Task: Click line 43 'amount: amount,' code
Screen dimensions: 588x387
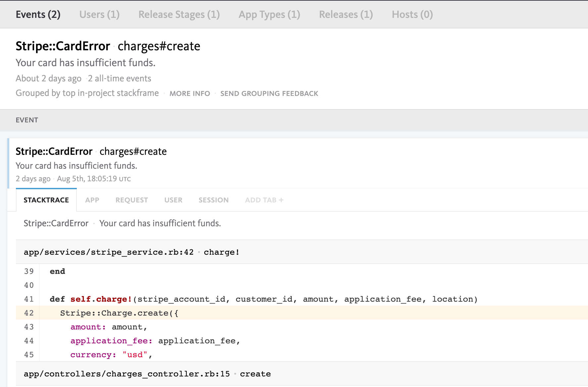Action: tap(109, 327)
